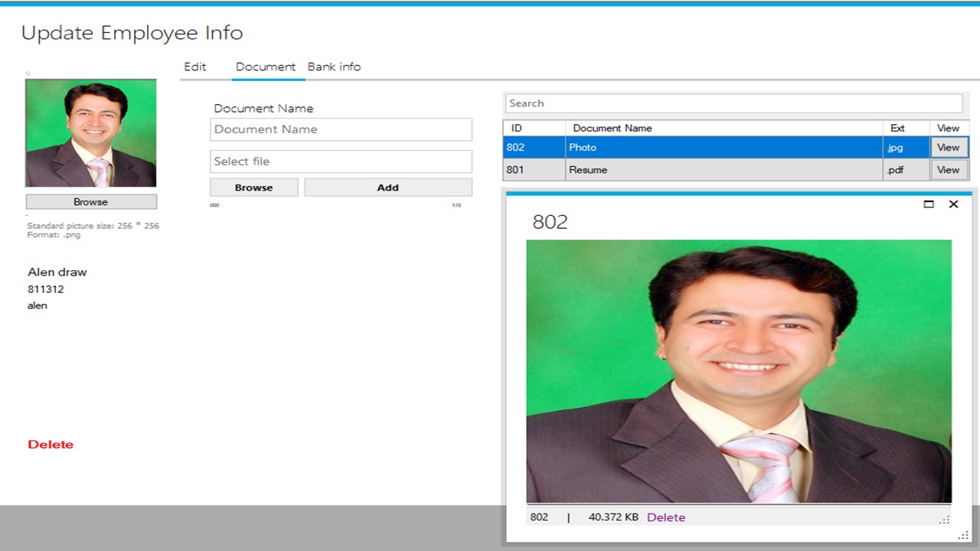
Task: View the Photo document with ID 802
Action: [x=949, y=147]
